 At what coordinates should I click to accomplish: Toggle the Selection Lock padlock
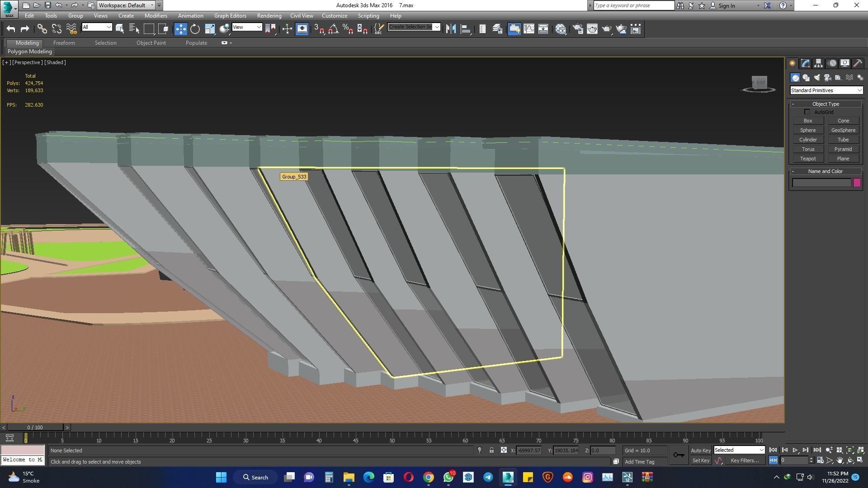coord(491,450)
